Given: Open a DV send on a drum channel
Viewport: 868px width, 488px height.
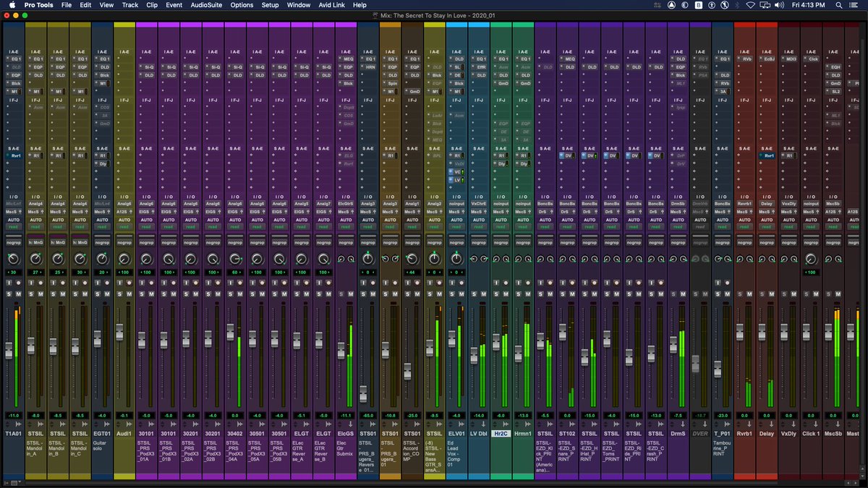Looking at the screenshot, I should (567, 155).
